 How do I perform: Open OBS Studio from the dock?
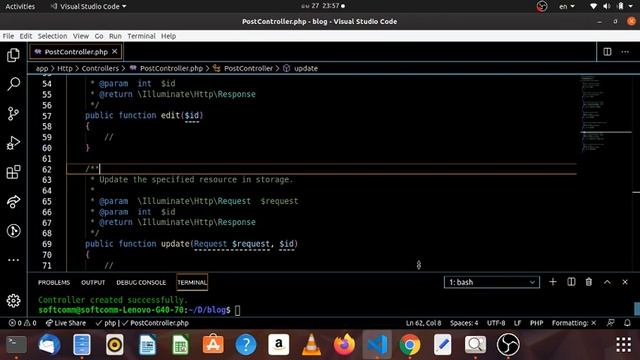pos(508,344)
